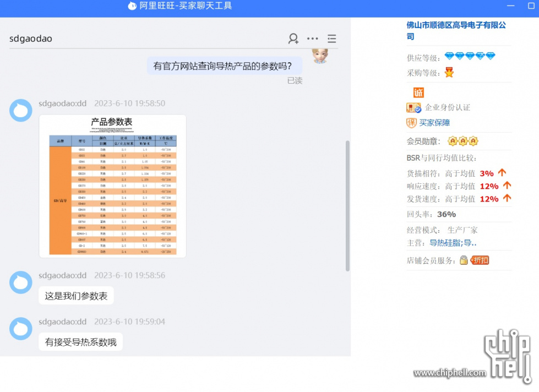The width and height of the screenshot is (539, 392).
Task: Click sender avatar beside 19:59:04 message
Action: [x=20, y=328]
